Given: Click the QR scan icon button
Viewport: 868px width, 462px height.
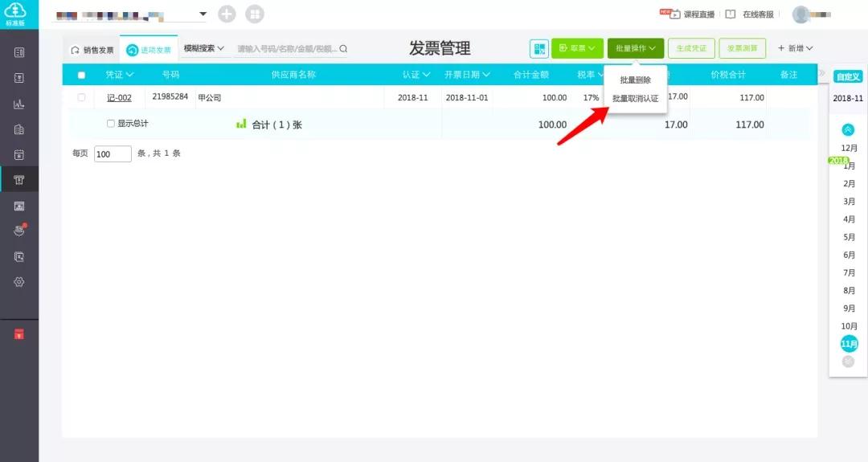Looking at the screenshot, I should coord(538,49).
